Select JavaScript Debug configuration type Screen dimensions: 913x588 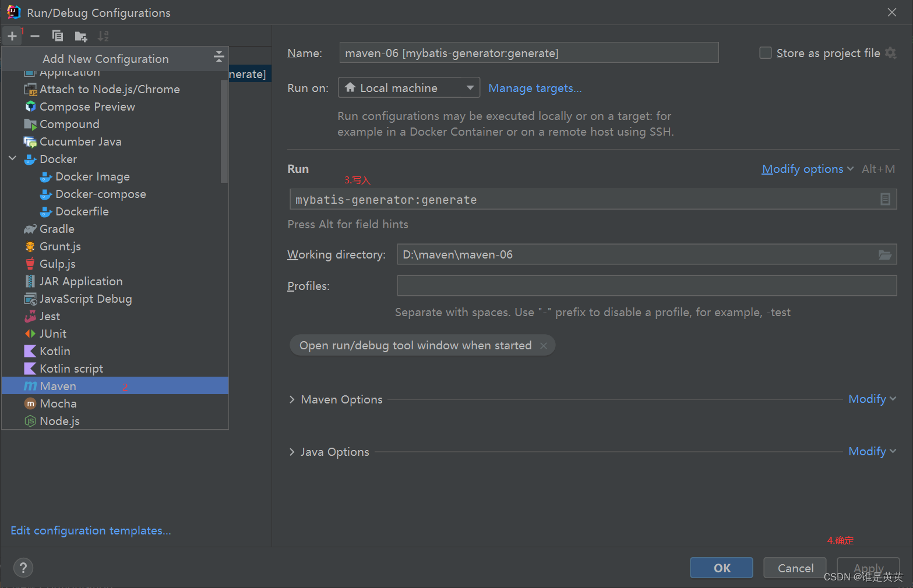[115, 299]
